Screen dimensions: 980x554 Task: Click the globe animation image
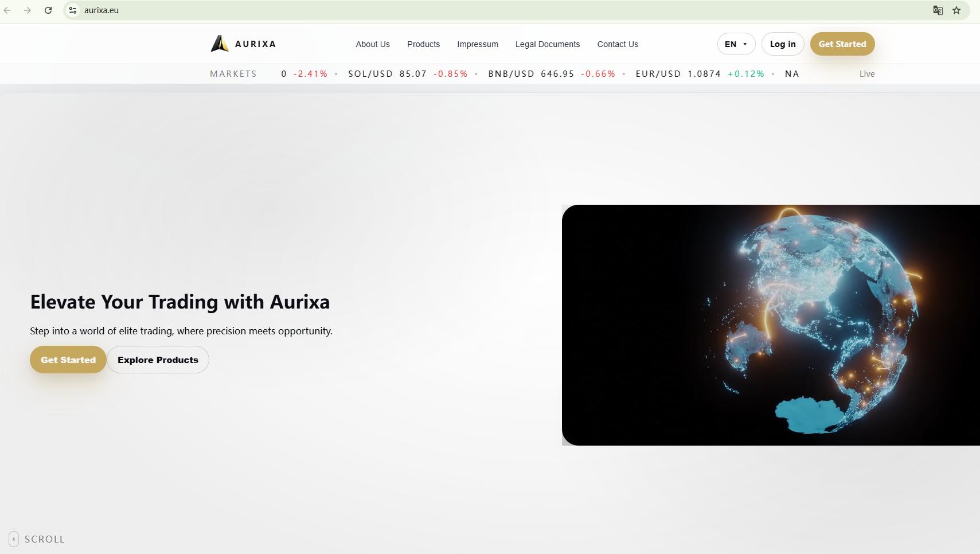(x=771, y=325)
